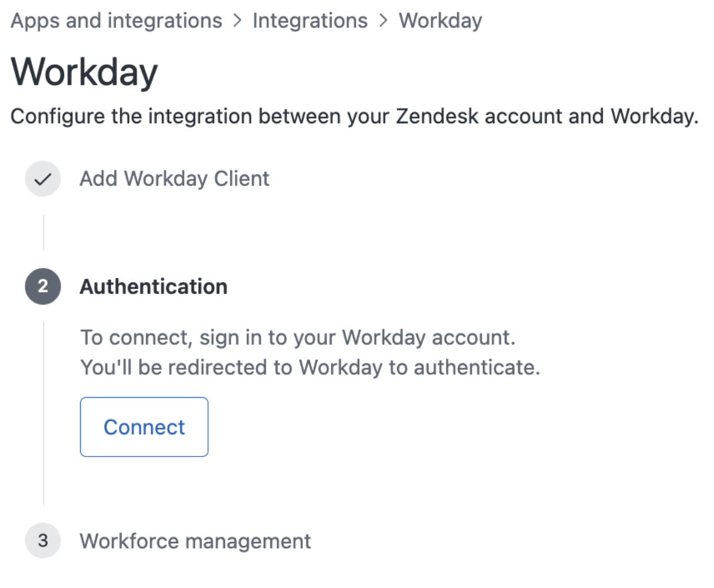
Task: Click the completed checkmark step icon
Action: (x=43, y=179)
